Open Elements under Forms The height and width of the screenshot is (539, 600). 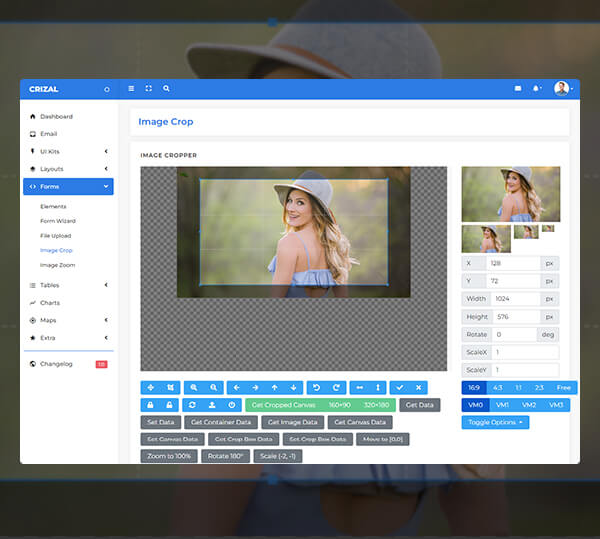click(53, 207)
